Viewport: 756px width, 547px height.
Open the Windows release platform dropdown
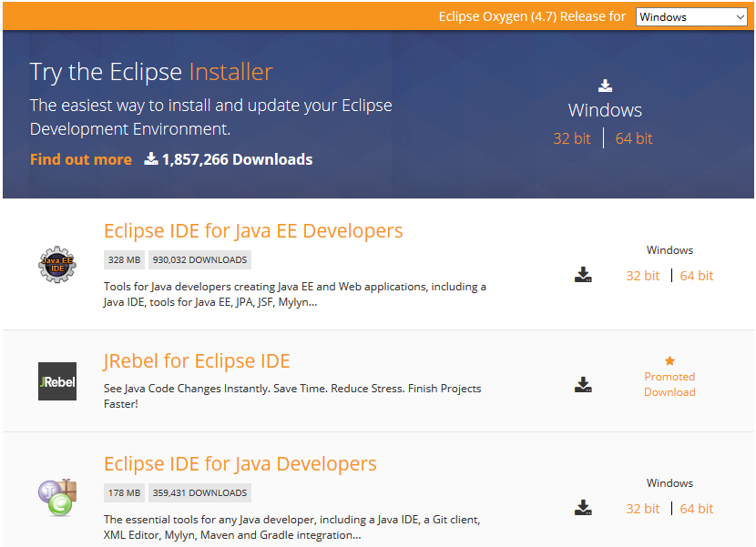pyautogui.click(x=691, y=17)
